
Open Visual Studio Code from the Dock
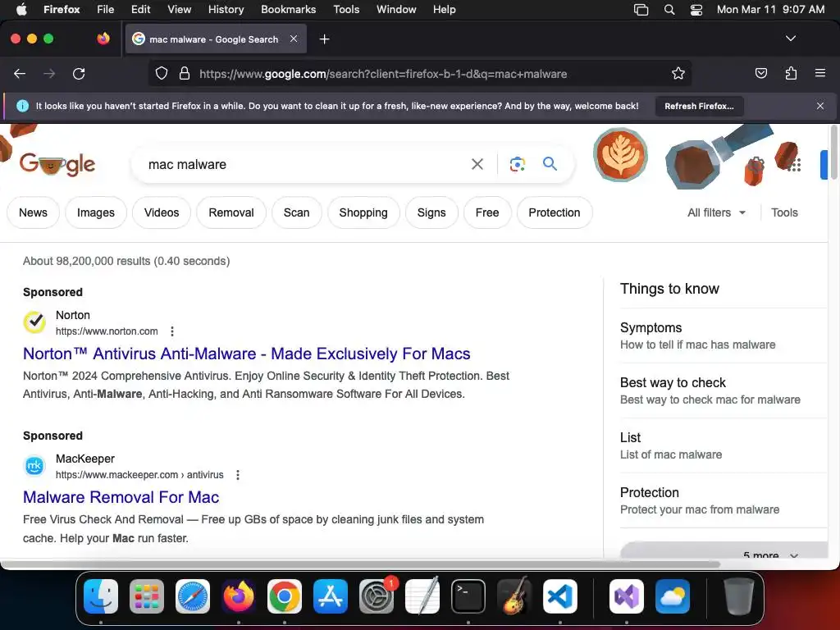pos(560,596)
